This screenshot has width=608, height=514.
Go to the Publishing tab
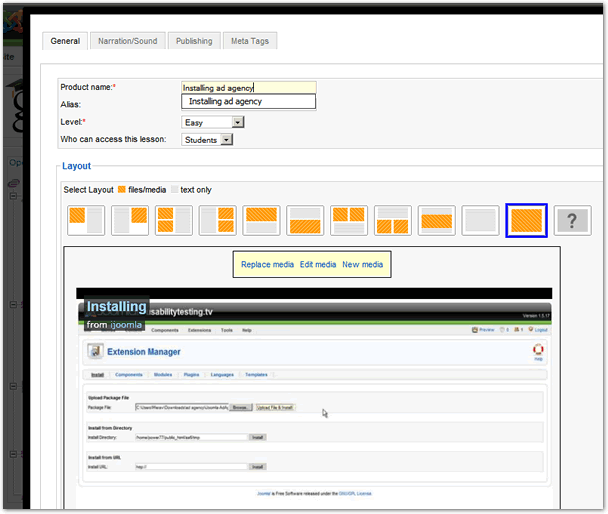[x=194, y=41]
